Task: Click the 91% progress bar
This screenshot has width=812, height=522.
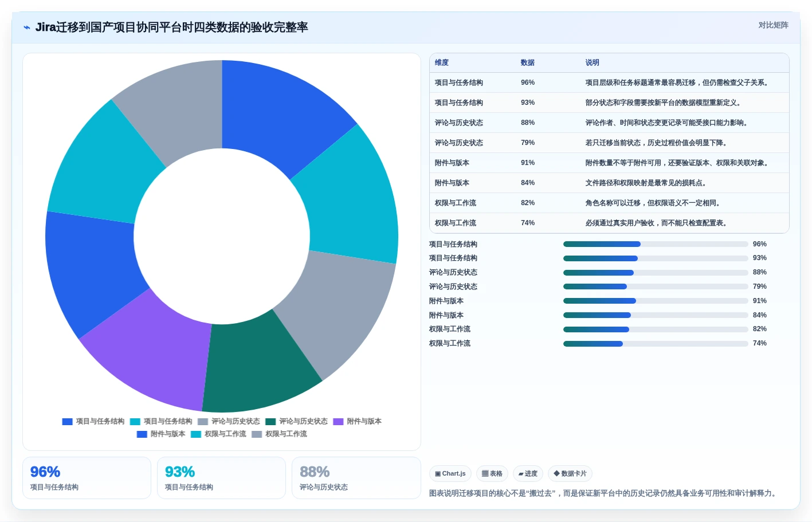Action: pyautogui.click(x=656, y=301)
